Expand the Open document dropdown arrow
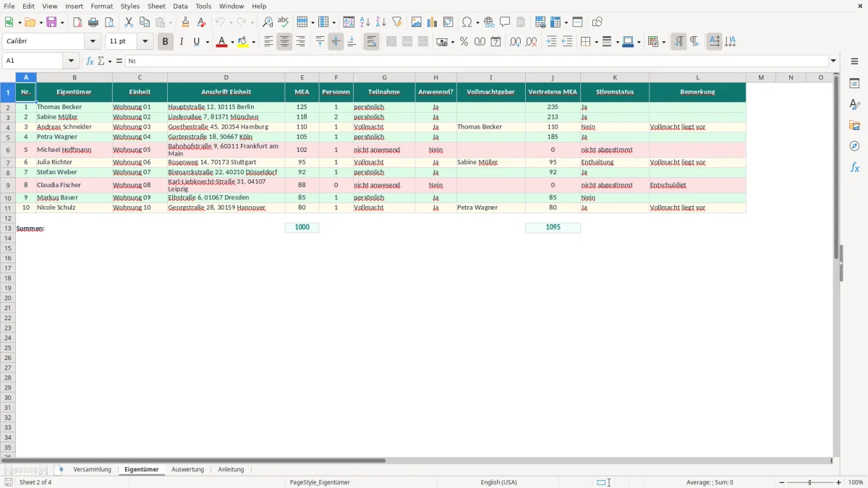868x488 pixels. coord(41,23)
